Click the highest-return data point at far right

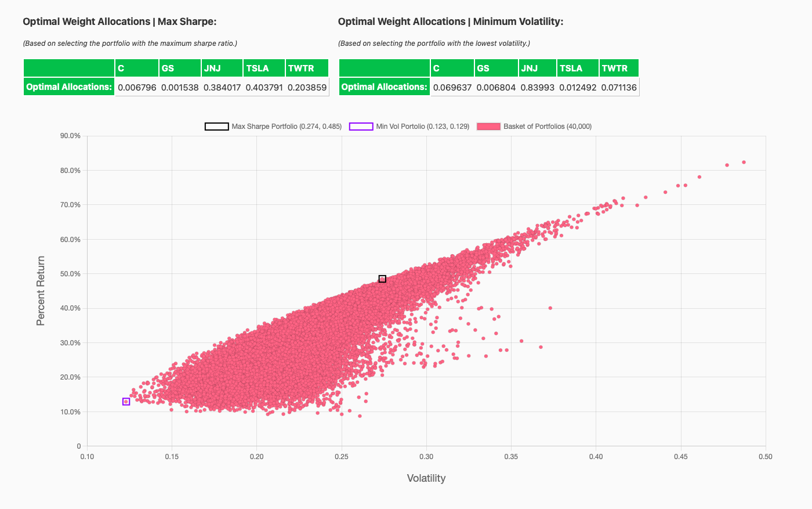click(x=744, y=163)
